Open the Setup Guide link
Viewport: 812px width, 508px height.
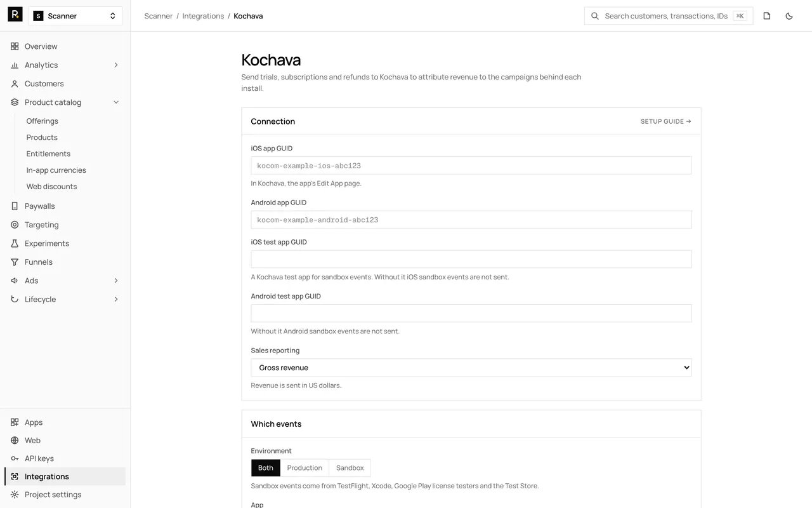[x=666, y=121]
